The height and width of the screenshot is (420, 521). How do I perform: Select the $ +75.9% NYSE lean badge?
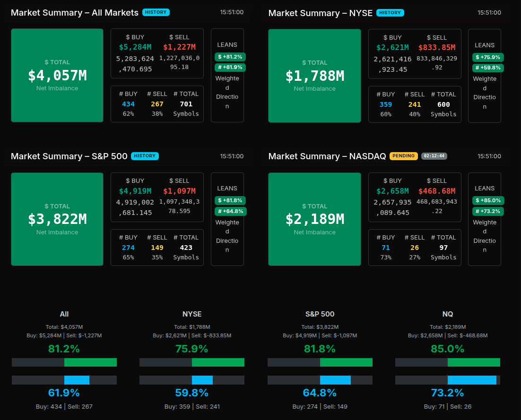(487, 57)
